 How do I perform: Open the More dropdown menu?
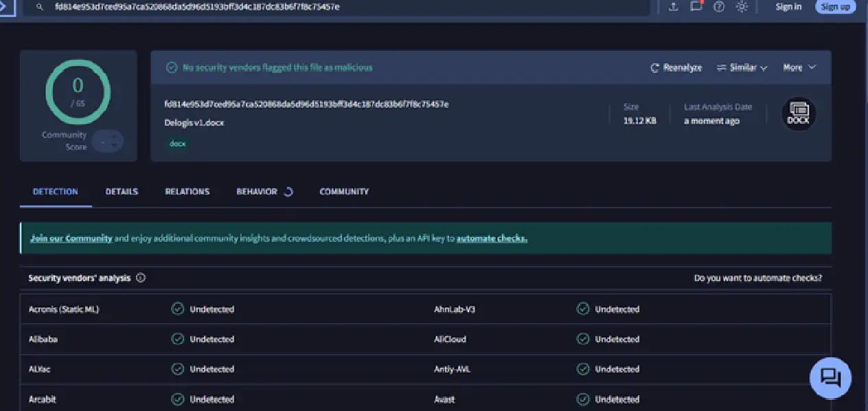(799, 67)
